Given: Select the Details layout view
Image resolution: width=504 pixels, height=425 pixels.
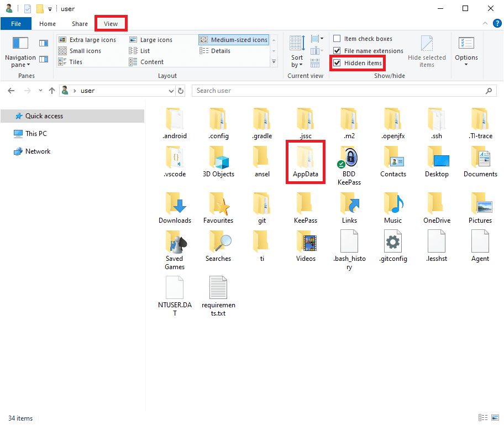Looking at the screenshot, I should coord(221,51).
